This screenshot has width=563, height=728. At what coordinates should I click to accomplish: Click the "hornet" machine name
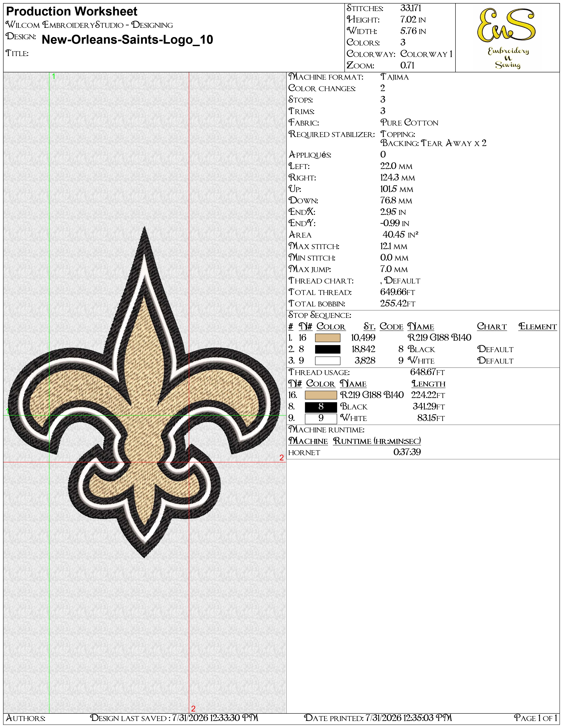point(304,452)
